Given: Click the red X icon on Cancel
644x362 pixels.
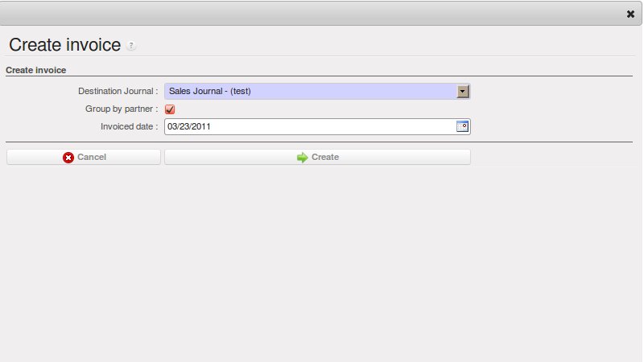Looking at the screenshot, I should (x=68, y=158).
